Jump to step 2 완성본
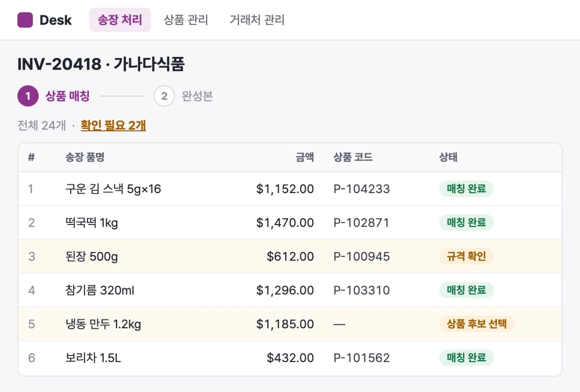 [x=184, y=97]
